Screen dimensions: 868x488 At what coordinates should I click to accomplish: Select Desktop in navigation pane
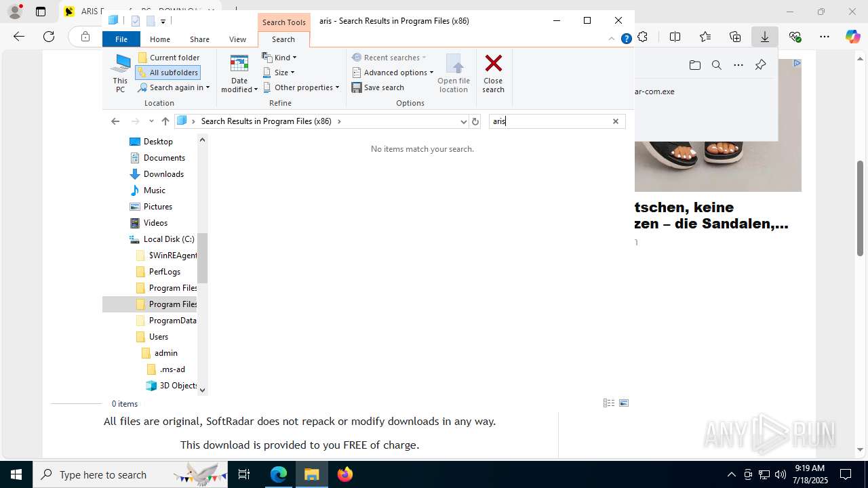pyautogui.click(x=158, y=142)
